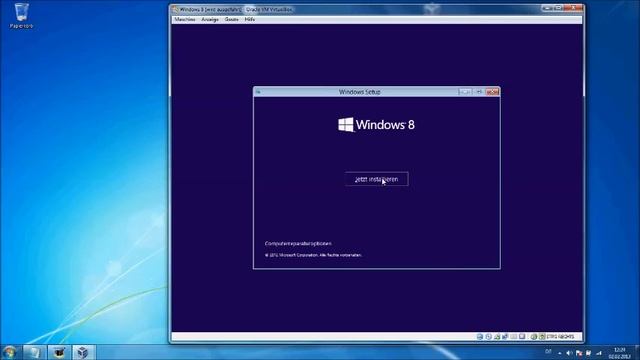Image resolution: width=640 pixels, height=360 pixels.
Task: Click the hard disk activity icon in VirtualBox status bar
Action: tap(480, 337)
